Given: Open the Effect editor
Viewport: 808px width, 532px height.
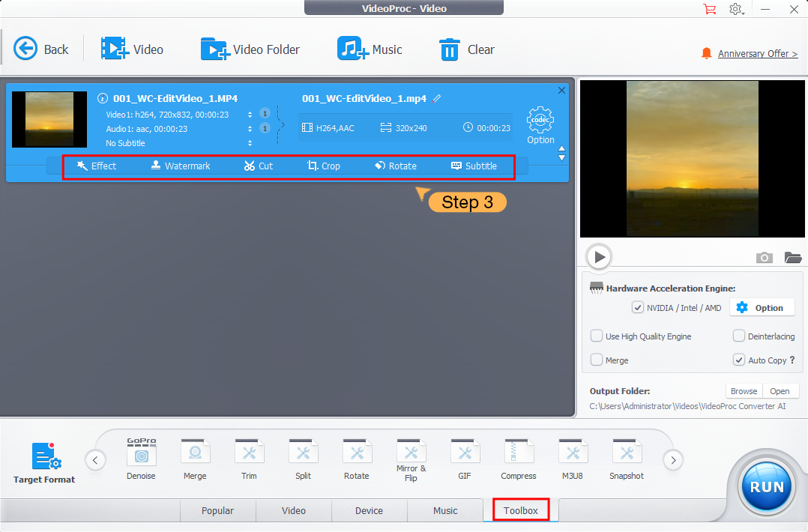Looking at the screenshot, I should 97,166.
